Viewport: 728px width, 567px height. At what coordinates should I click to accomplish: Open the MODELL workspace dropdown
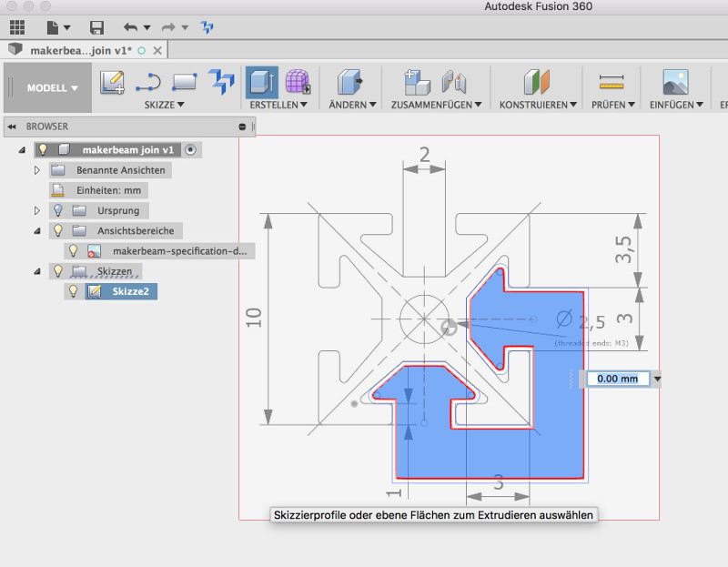tap(52, 88)
